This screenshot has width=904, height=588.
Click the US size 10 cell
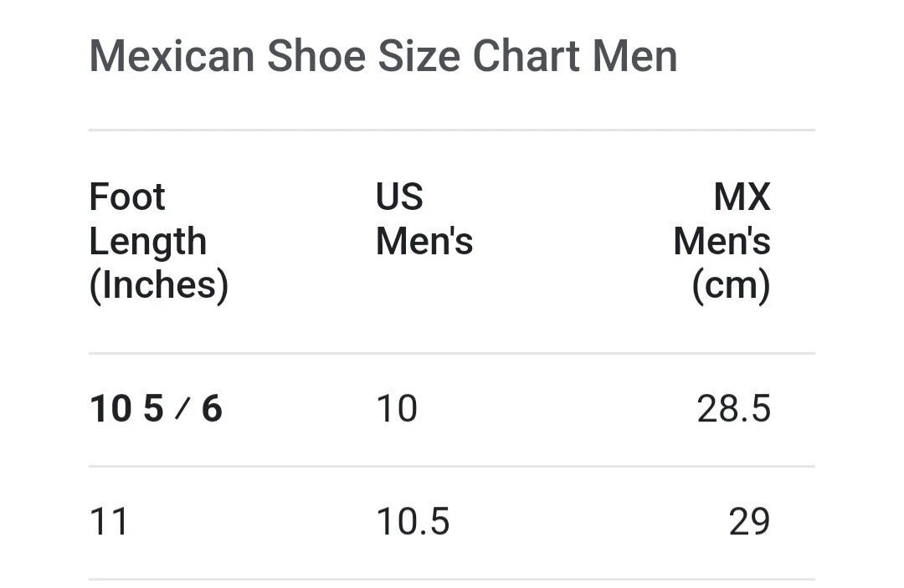(397, 409)
